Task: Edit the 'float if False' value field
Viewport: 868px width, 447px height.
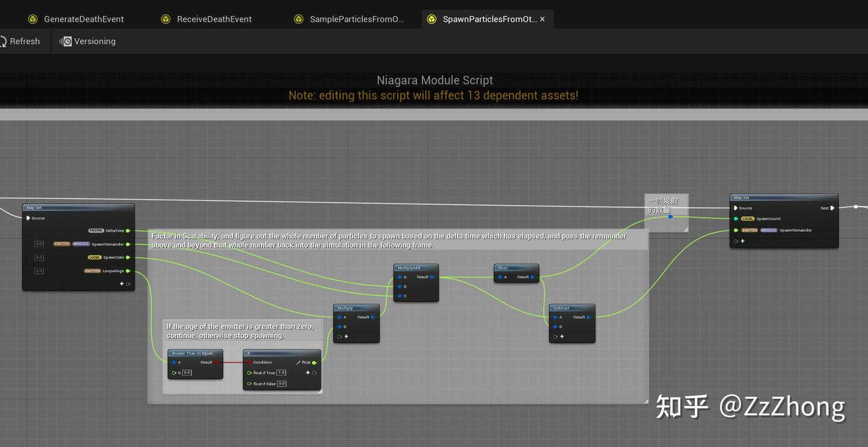Action: click(x=281, y=384)
